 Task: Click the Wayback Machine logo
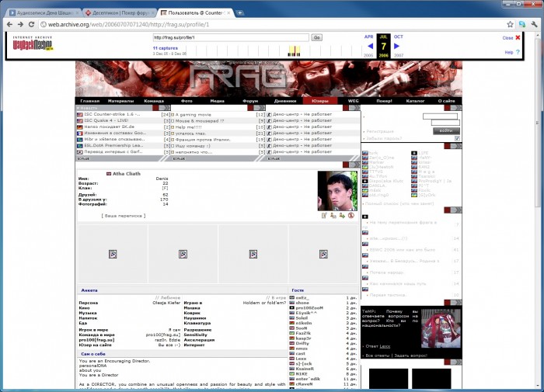point(33,44)
